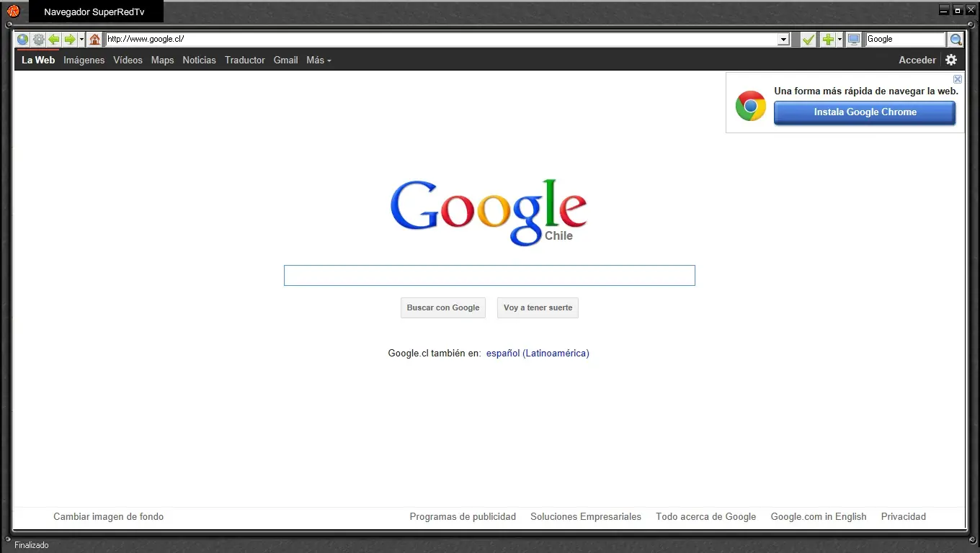Image resolution: width=980 pixels, height=553 pixels.
Task: Open the Traductor tab
Action: pyautogui.click(x=244, y=60)
